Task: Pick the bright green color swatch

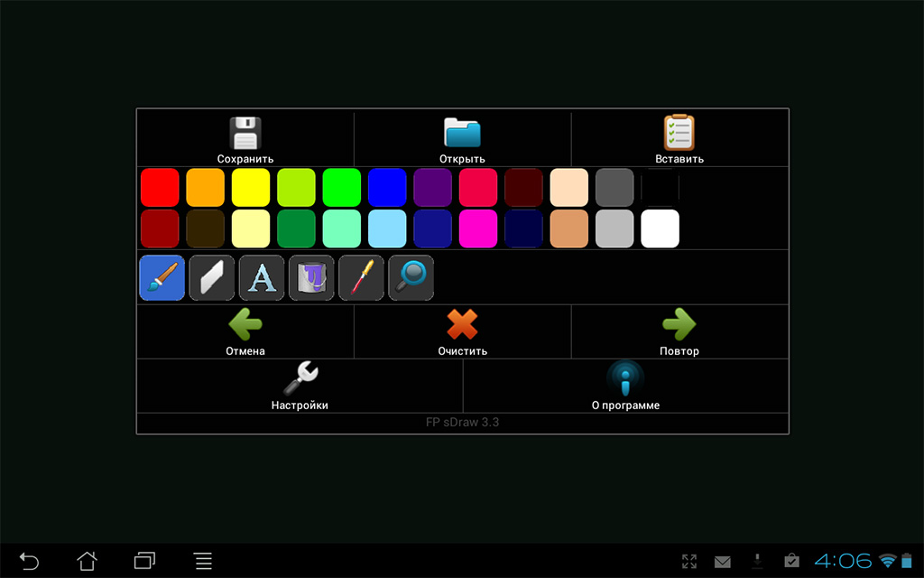Action: point(342,188)
